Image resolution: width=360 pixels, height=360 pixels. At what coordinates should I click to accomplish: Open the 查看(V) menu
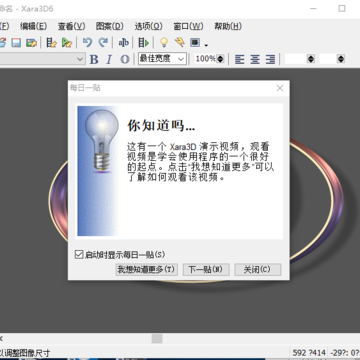pos(72,26)
